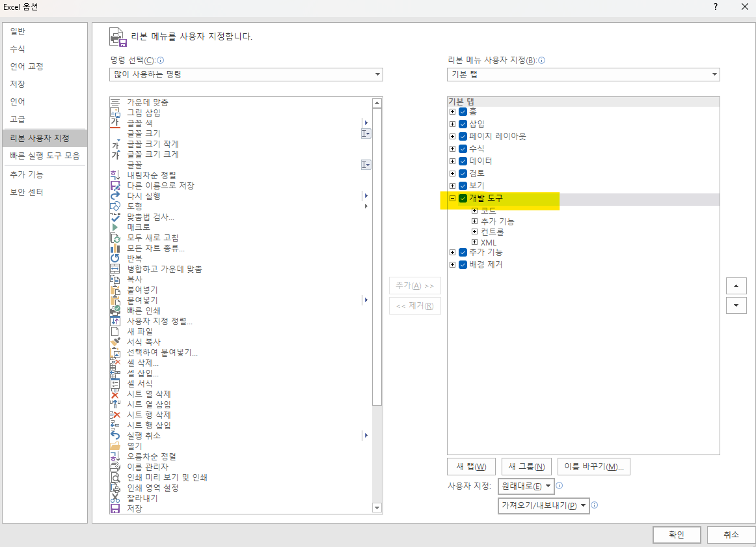Click the 잘라내기 scissors icon
The width and height of the screenshot is (756, 547).
point(115,498)
